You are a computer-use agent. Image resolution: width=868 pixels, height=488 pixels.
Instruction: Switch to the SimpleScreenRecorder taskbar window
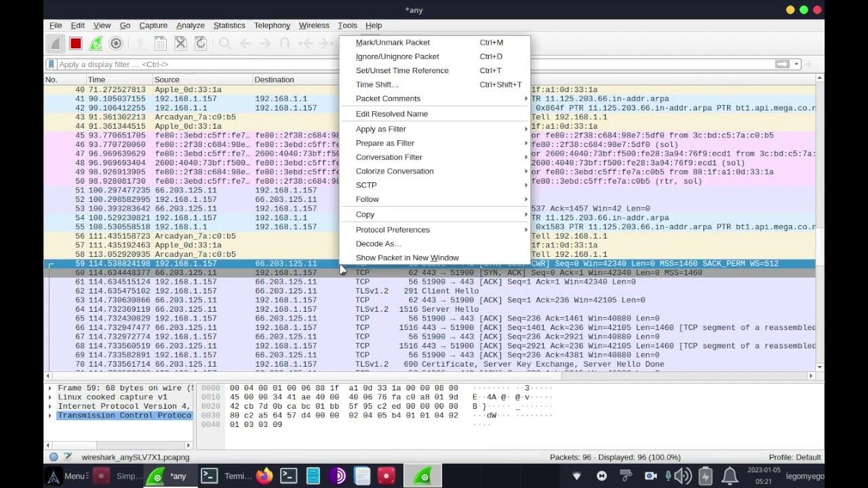click(117, 476)
